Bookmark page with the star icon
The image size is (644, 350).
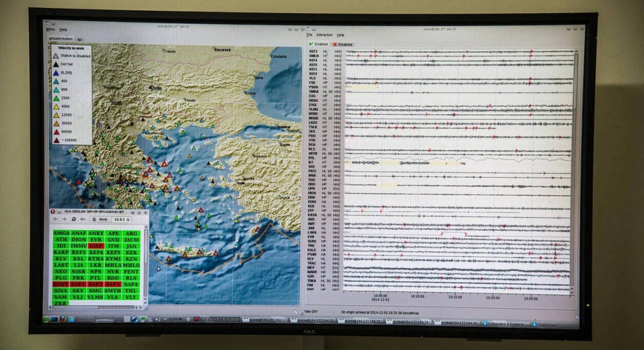(x=128, y=220)
